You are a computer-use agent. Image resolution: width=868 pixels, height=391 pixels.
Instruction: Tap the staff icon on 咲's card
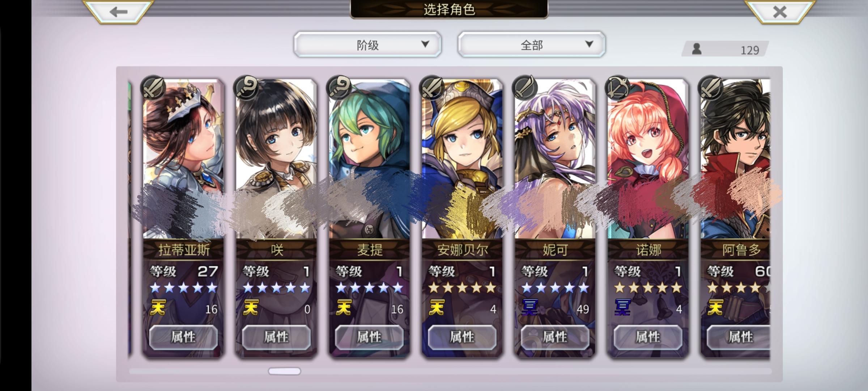pyautogui.click(x=246, y=88)
